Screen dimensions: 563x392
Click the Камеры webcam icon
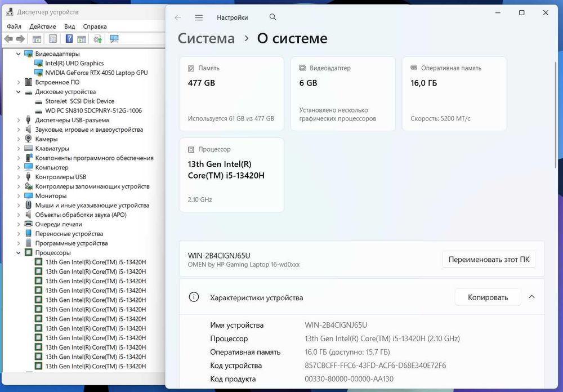point(28,139)
